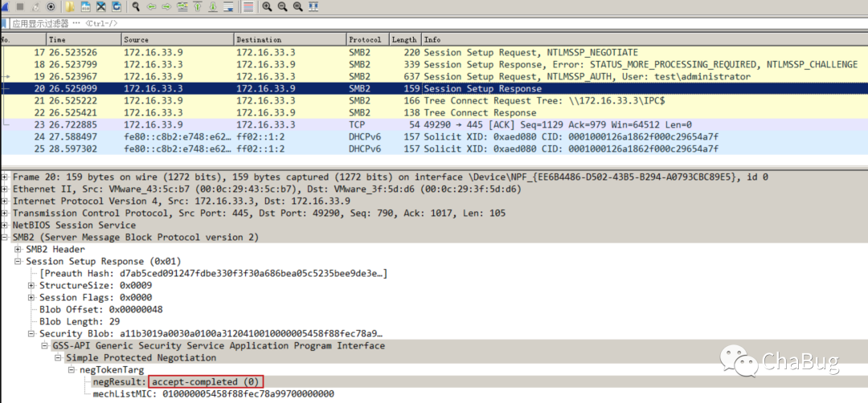
Task: Jump to the first packet
Action: click(198, 6)
